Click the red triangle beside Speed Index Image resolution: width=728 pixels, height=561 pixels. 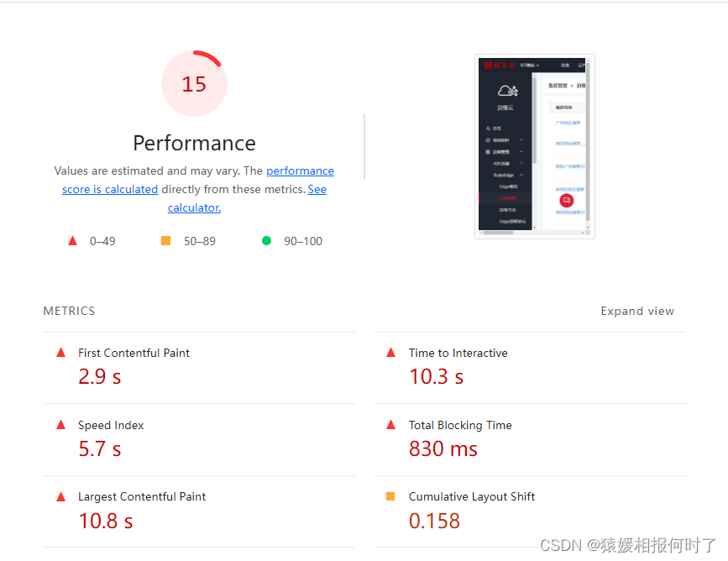point(60,424)
